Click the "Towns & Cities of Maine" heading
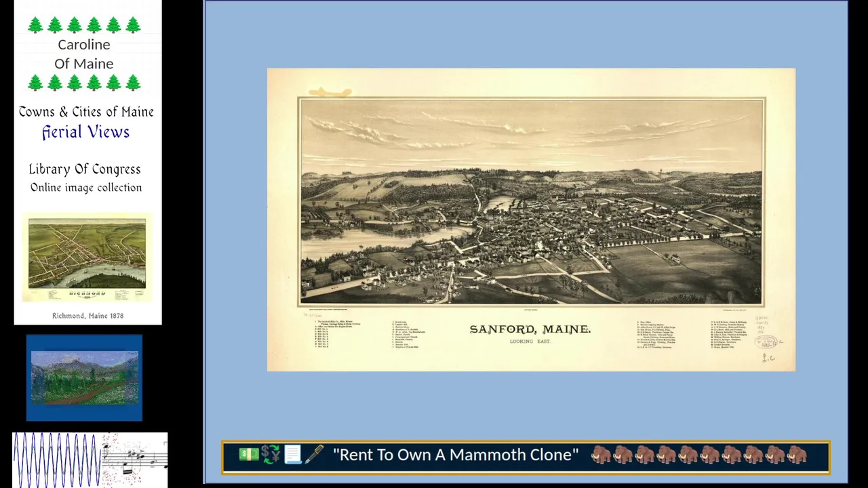The height and width of the screenshot is (488, 868). tap(86, 112)
